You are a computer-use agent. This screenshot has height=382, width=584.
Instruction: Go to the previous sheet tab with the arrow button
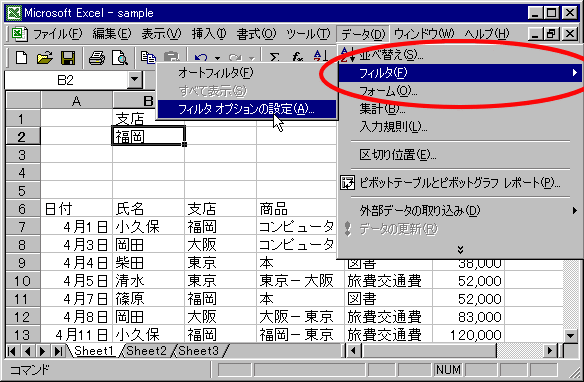click(27, 351)
